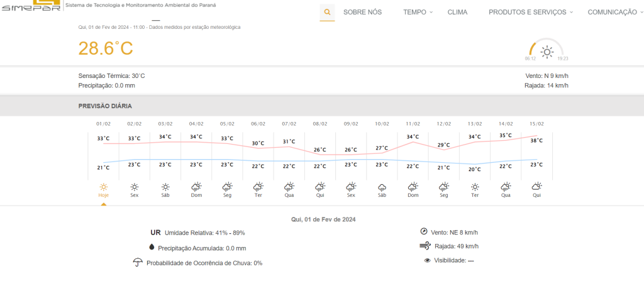Click the SIMEPAR logo
Image resolution: width=644 pixels, height=281 pixels.
pos(31,6)
